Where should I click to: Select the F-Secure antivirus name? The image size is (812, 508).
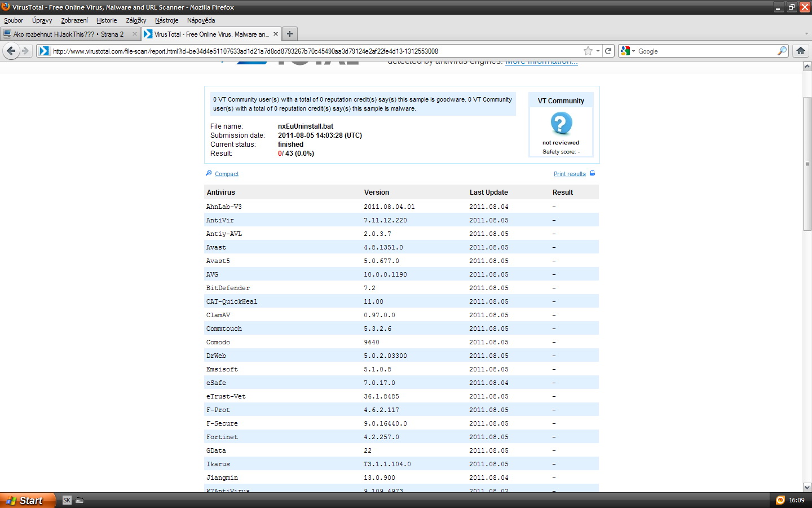222,423
